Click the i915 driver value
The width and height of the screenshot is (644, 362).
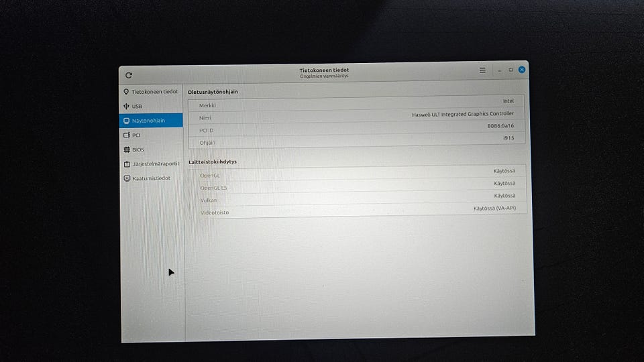[508, 138]
